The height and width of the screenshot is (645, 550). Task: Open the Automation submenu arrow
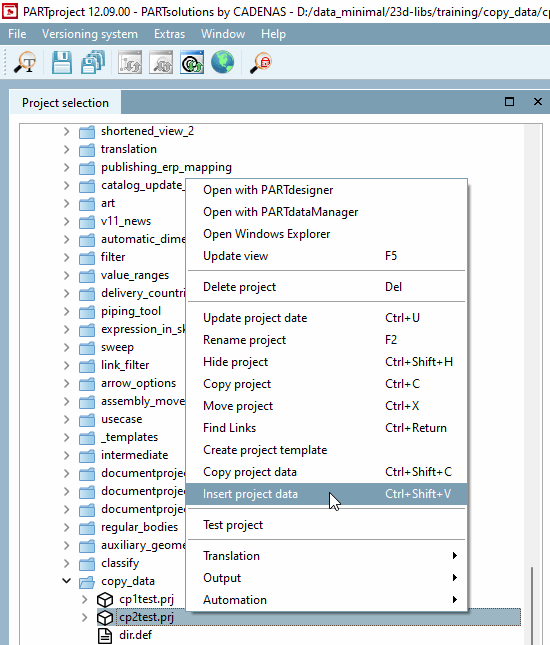pyautogui.click(x=455, y=600)
